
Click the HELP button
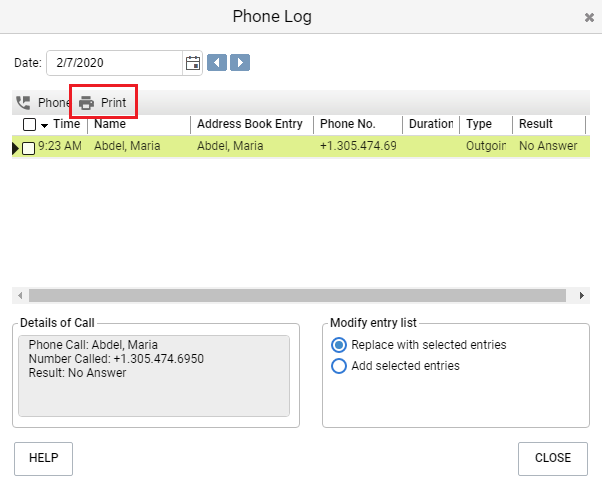(x=43, y=458)
